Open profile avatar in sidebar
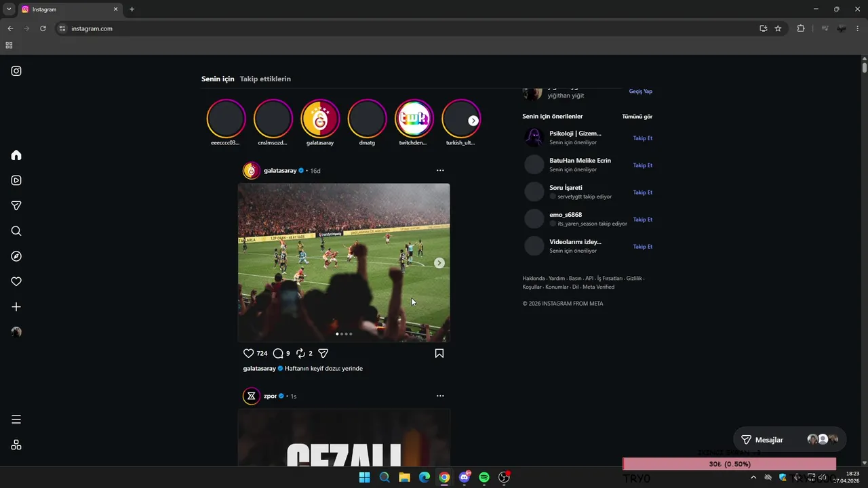The height and width of the screenshot is (488, 868). pos(16,332)
